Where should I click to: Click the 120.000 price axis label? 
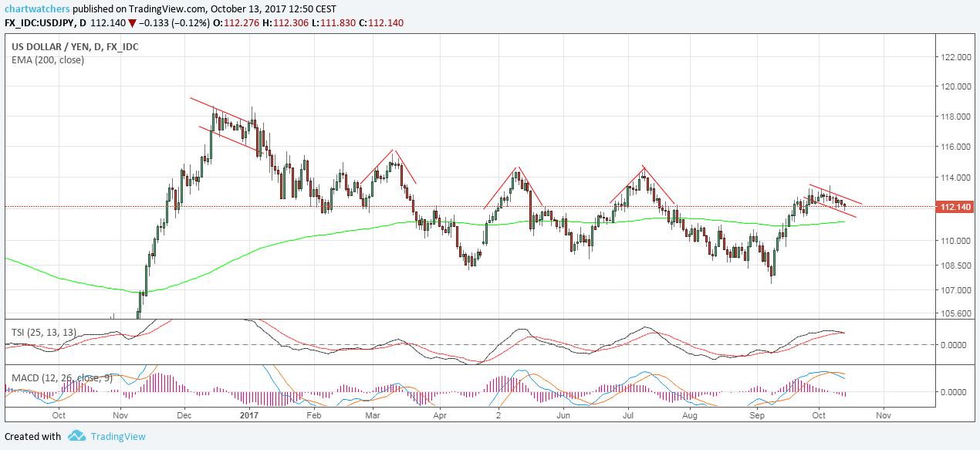pyautogui.click(x=955, y=86)
